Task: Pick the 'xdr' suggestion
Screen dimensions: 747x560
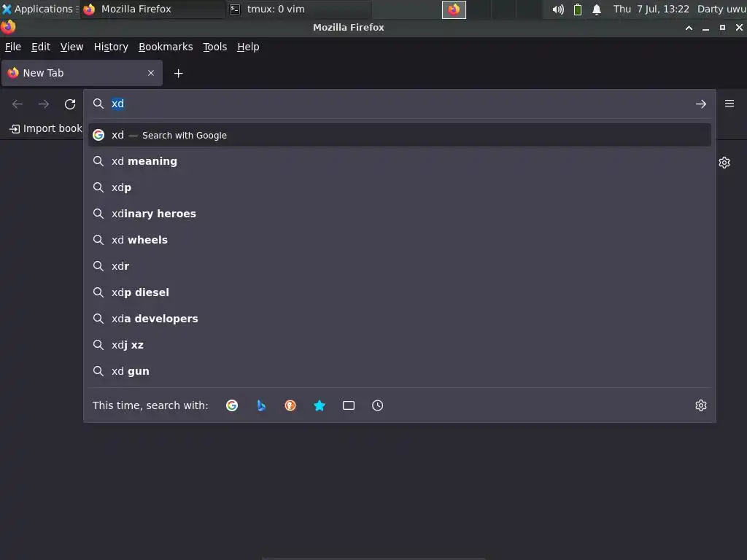Action: click(399, 266)
